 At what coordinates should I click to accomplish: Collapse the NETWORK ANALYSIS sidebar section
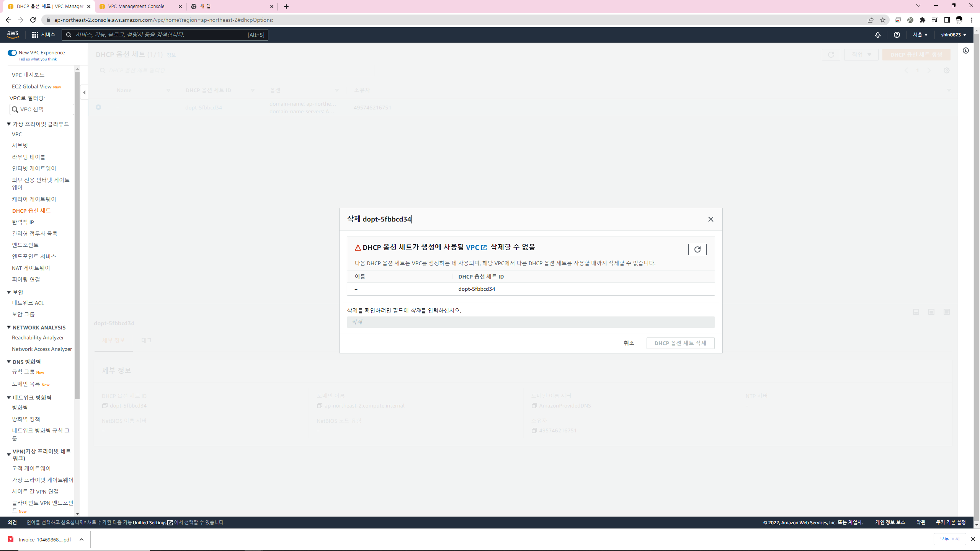[x=9, y=328]
